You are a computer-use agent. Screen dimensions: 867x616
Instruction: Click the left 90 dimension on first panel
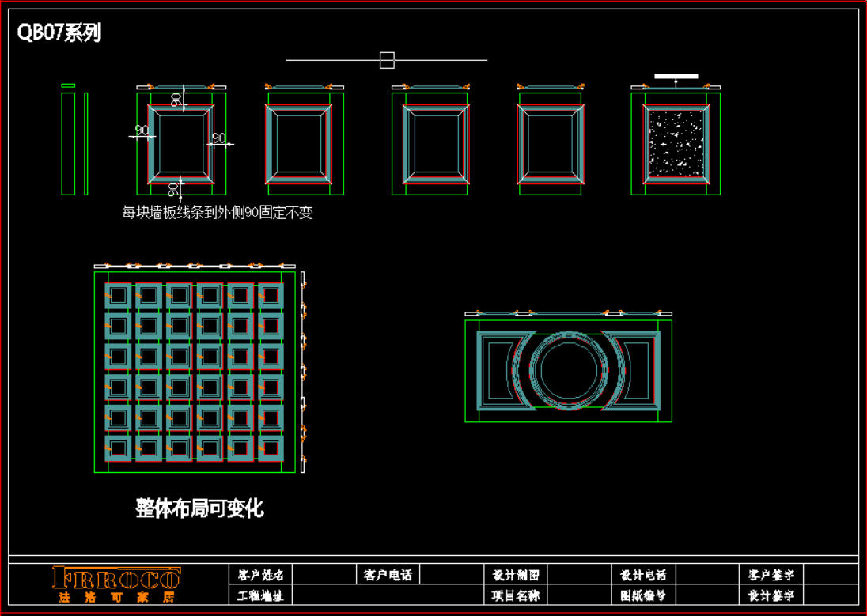click(142, 130)
